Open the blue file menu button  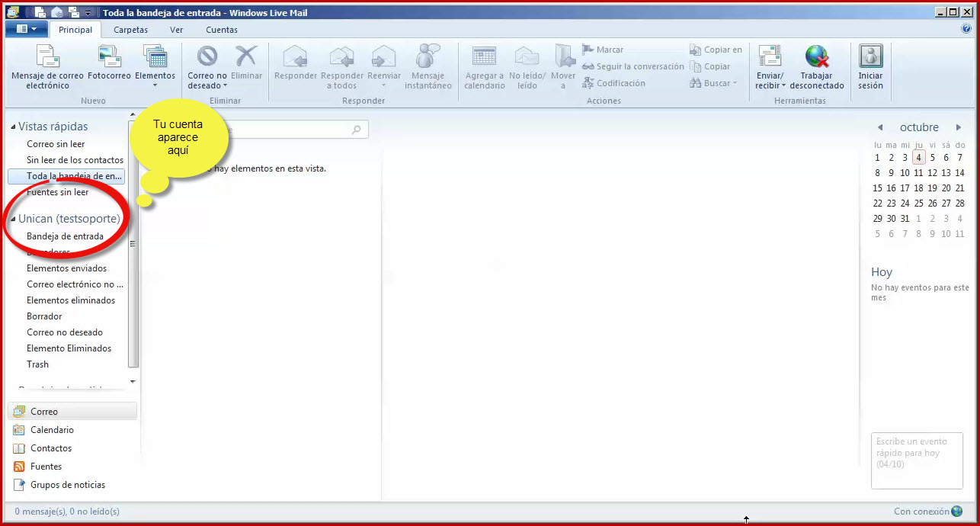(x=27, y=29)
